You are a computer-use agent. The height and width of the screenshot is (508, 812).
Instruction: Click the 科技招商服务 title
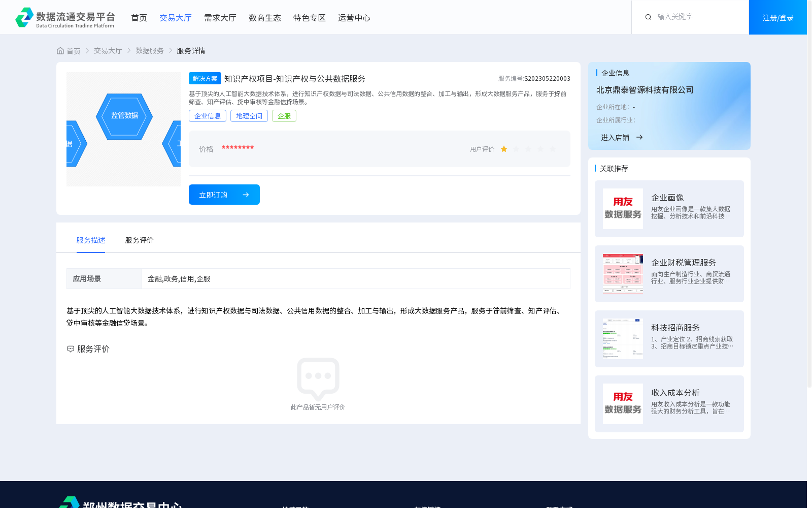pyautogui.click(x=675, y=328)
